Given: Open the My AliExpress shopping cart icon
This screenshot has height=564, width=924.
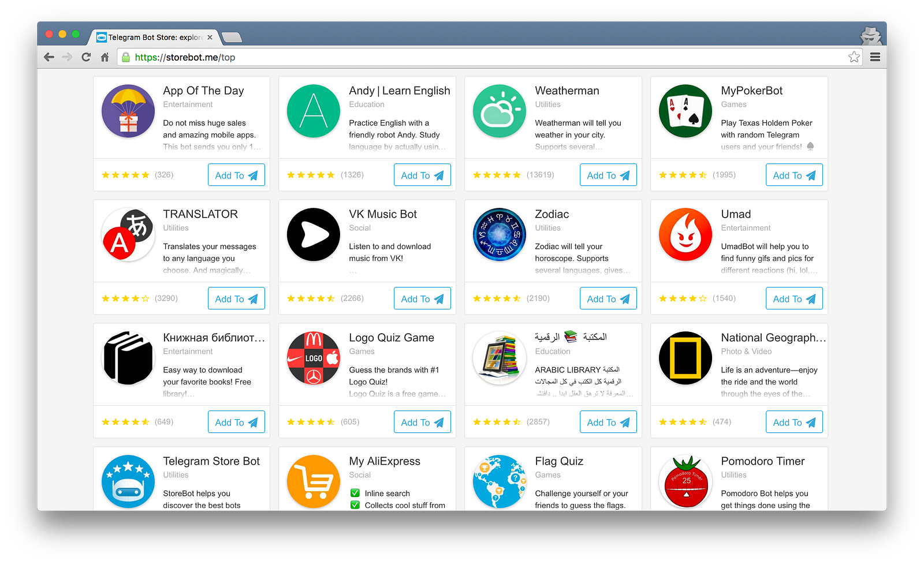Looking at the screenshot, I should coord(314,481).
